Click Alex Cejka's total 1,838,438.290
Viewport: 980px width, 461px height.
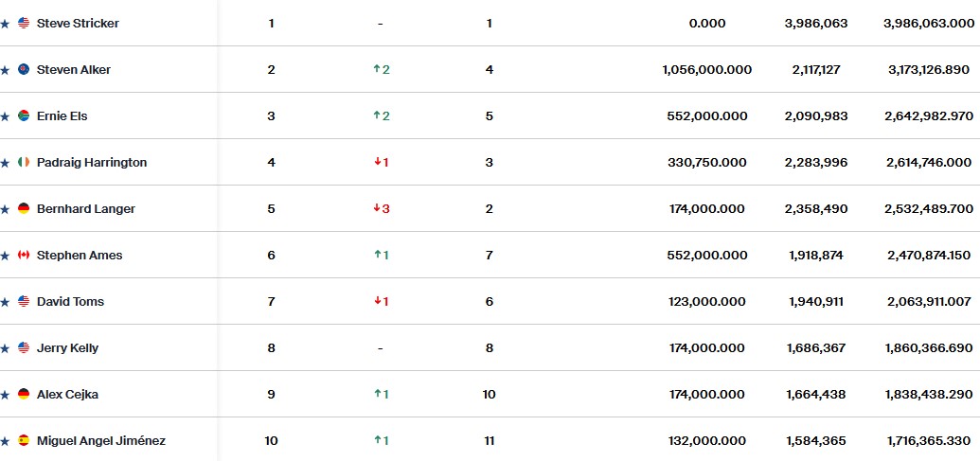929,394
